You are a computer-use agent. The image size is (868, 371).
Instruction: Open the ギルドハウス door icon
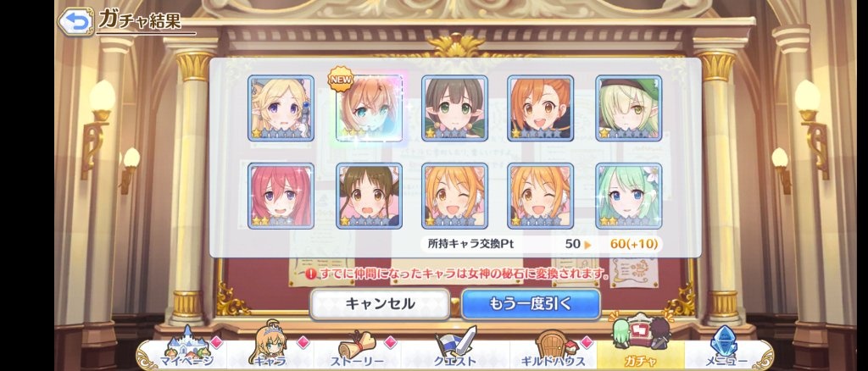(x=551, y=347)
